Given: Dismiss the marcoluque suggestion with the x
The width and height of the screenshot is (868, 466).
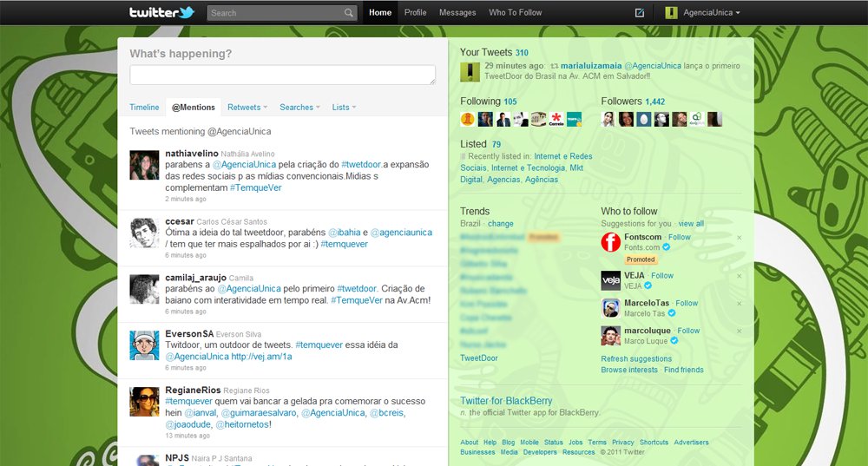Looking at the screenshot, I should click(x=739, y=331).
